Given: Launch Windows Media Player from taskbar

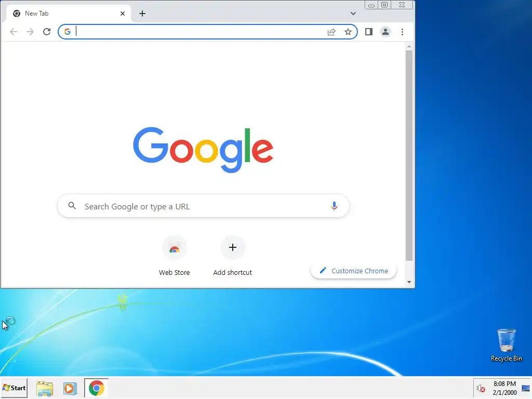Looking at the screenshot, I should pyautogui.click(x=70, y=388).
